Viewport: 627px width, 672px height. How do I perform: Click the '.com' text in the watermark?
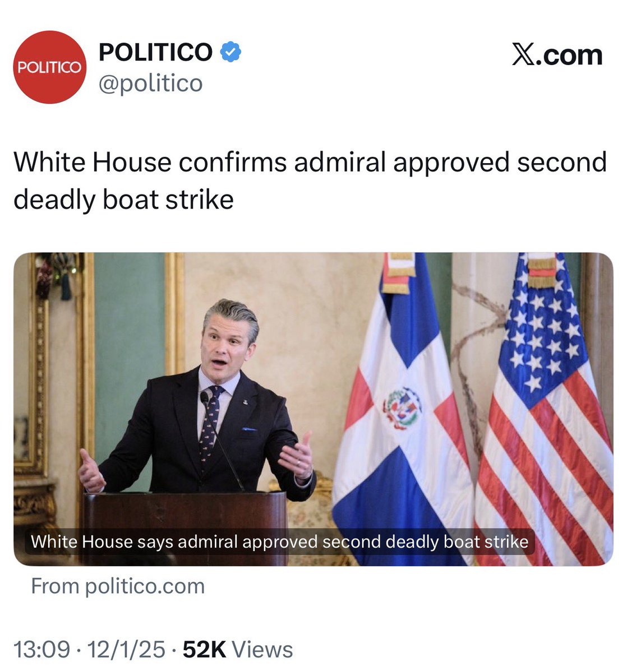click(569, 55)
